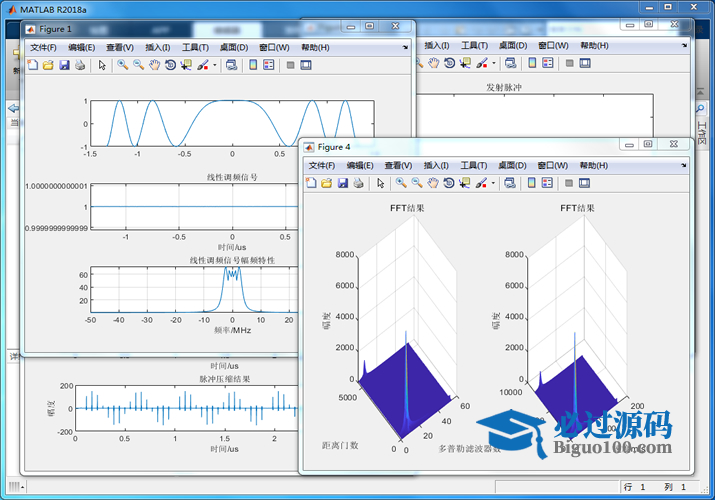Click Link Plot icon in Figure 4

point(510,183)
